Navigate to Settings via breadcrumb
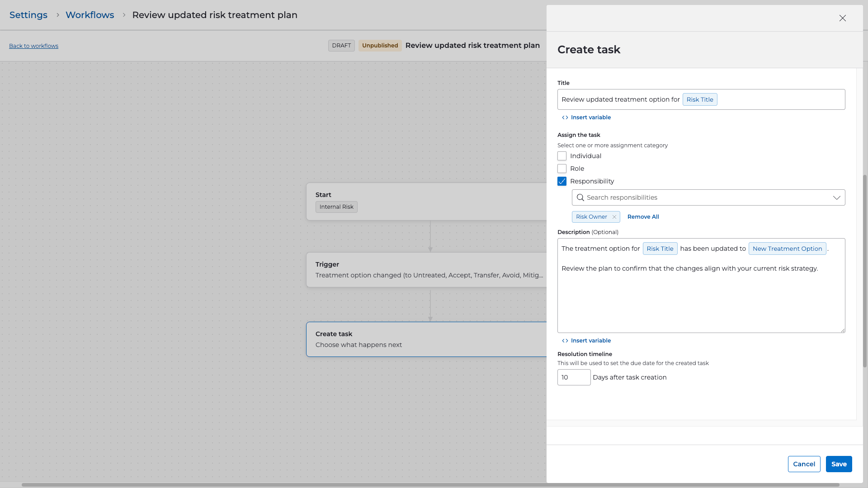 tap(28, 15)
